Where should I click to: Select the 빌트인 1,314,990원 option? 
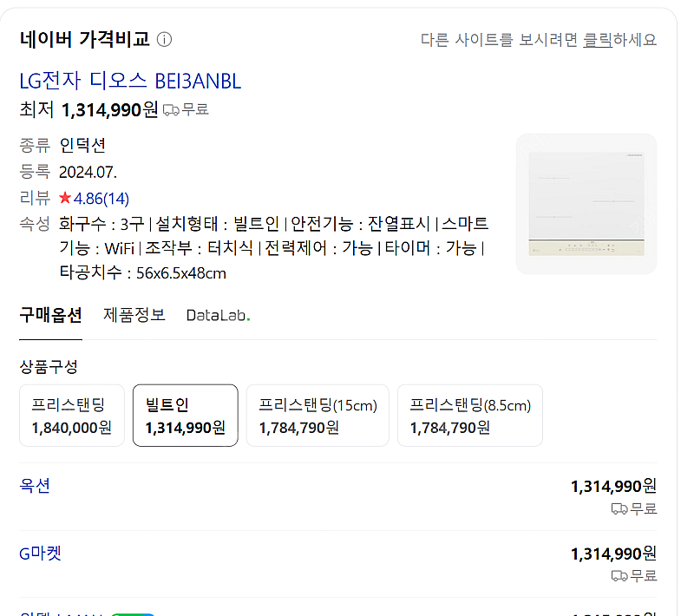point(186,416)
